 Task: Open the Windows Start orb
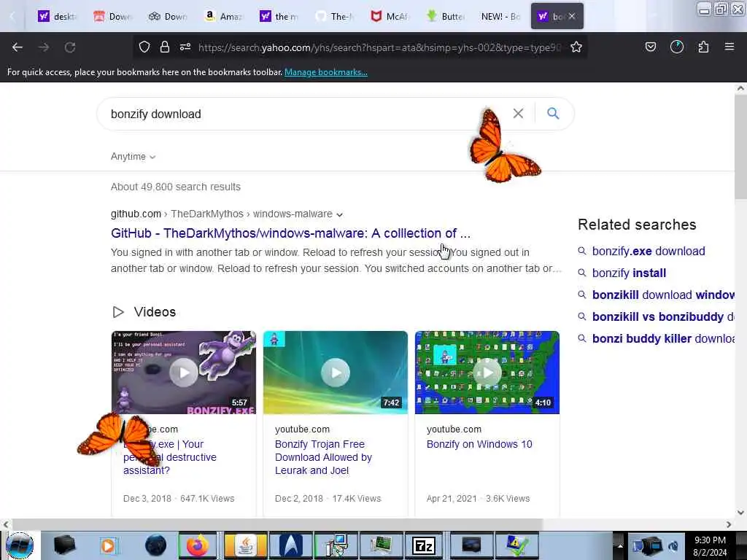(20, 545)
